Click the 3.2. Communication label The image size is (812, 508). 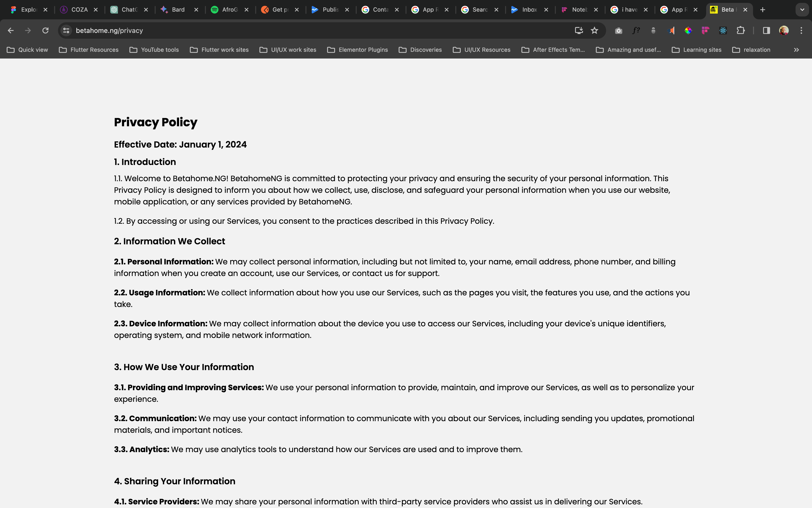click(155, 418)
